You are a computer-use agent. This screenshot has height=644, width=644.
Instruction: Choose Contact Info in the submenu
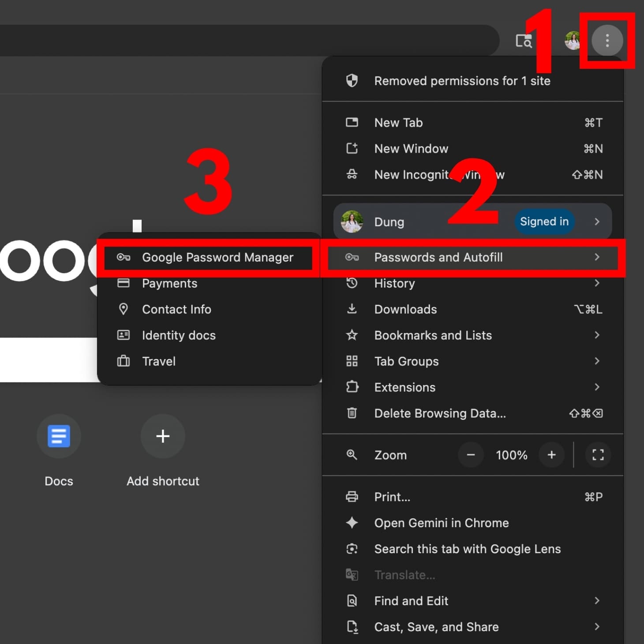tap(209, 309)
